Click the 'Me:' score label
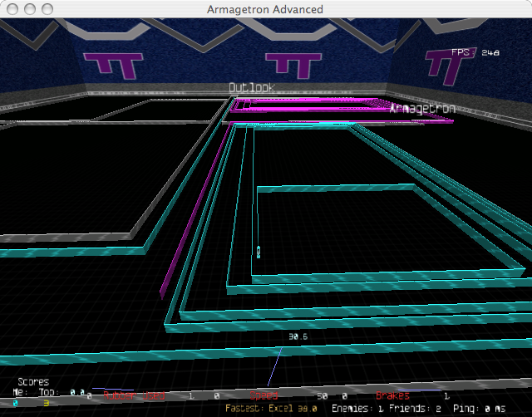The height and width of the screenshot is (417, 532). point(20,392)
